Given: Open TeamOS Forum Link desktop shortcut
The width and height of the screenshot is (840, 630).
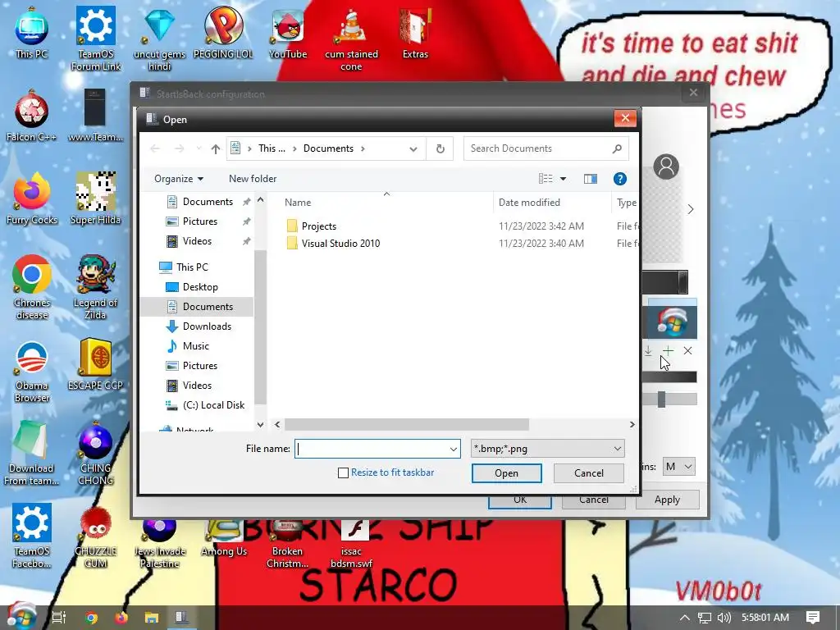Looking at the screenshot, I should [x=95, y=39].
